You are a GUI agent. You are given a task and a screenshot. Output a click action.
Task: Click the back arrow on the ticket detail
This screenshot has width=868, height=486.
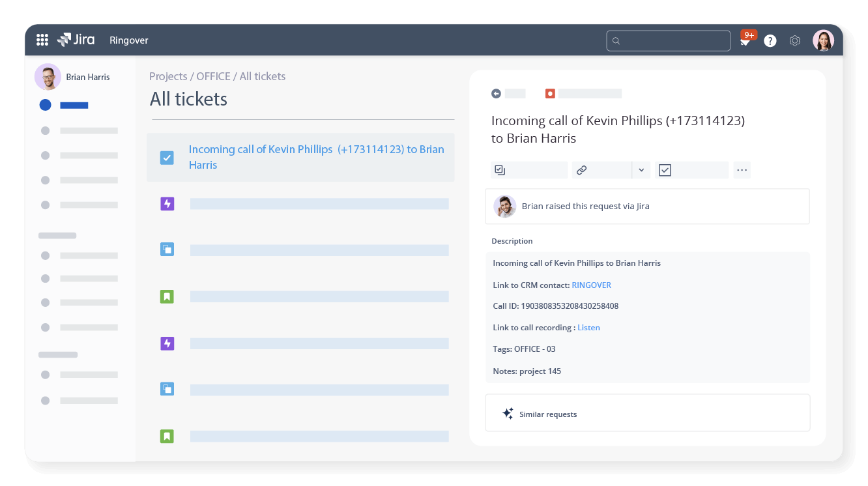pos(497,93)
